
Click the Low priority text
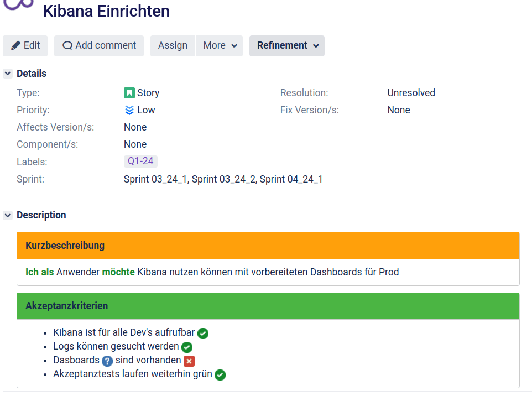point(146,110)
